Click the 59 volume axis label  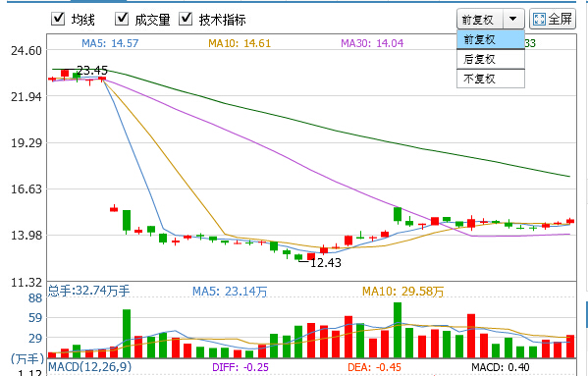[35, 318]
